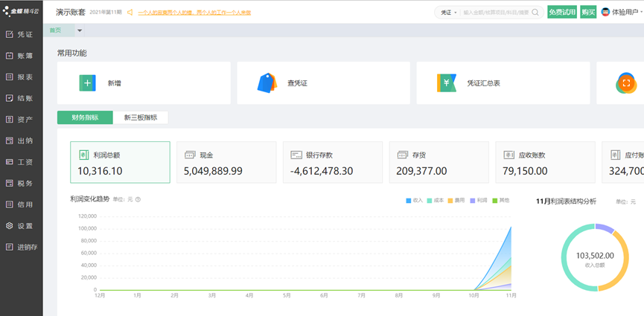Click the 2021年第11期 period label

[x=106, y=13]
